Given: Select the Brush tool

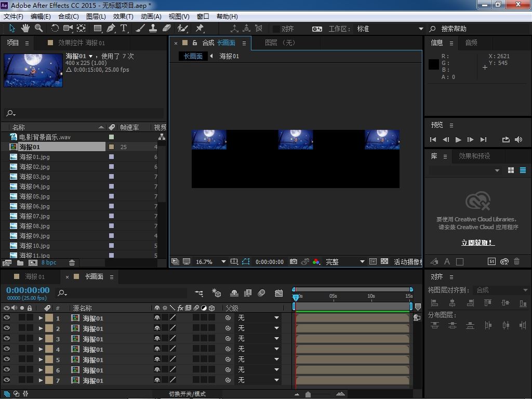Looking at the screenshot, I should 140,29.
